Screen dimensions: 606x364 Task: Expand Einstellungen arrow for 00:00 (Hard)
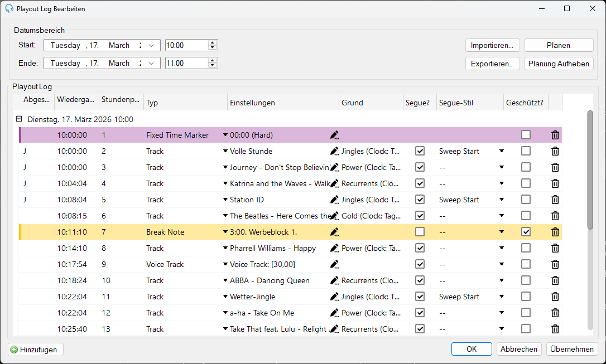coord(225,135)
